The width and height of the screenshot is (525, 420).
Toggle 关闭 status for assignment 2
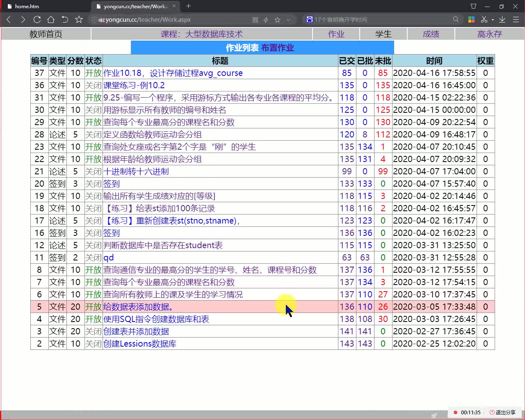coord(94,344)
